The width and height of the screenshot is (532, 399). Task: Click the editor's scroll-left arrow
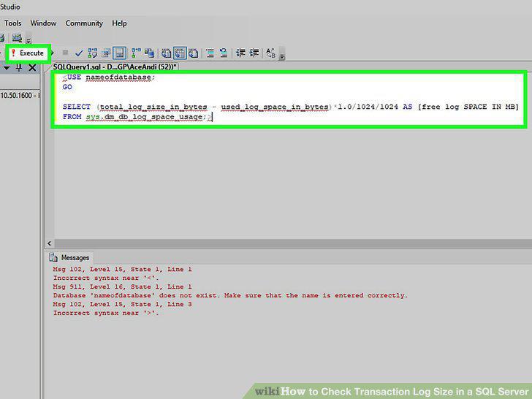(50, 243)
